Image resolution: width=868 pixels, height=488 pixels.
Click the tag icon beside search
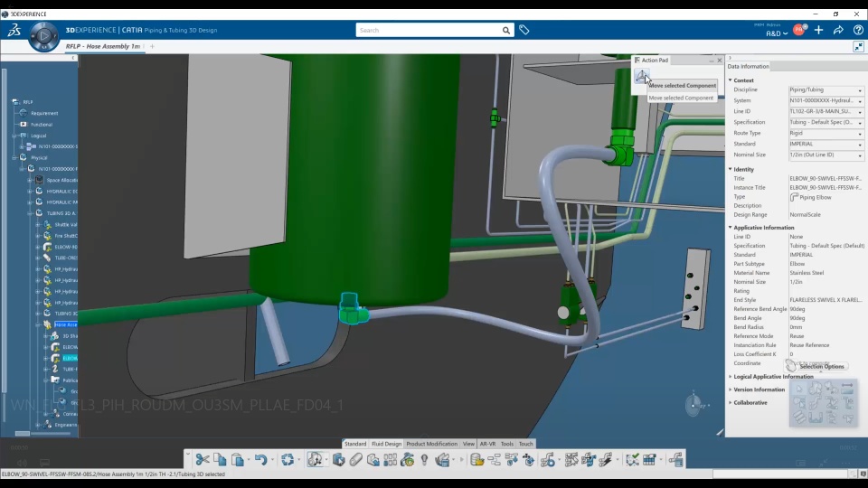pos(524,30)
